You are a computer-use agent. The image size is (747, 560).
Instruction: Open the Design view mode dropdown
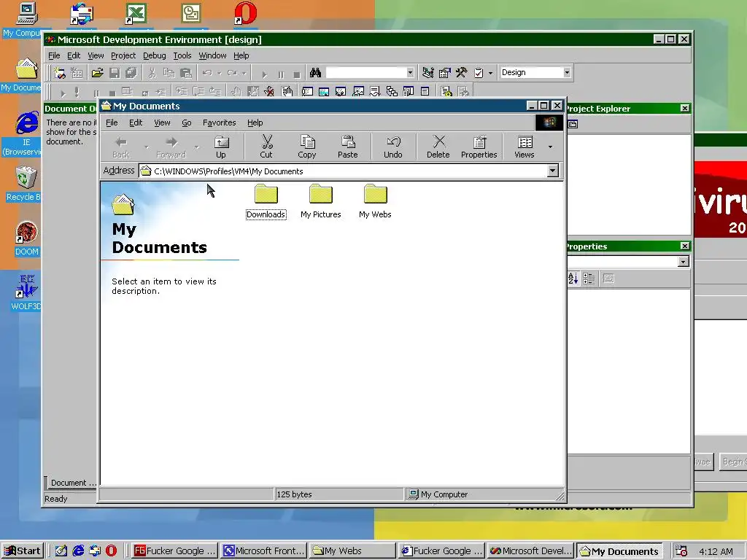(x=566, y=72)
